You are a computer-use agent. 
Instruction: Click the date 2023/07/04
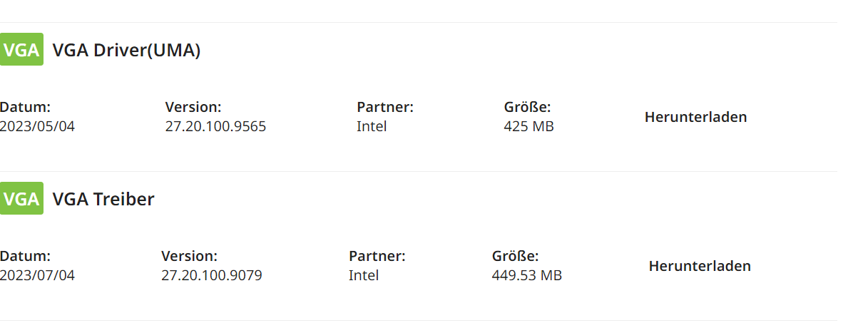click(37, 275)
